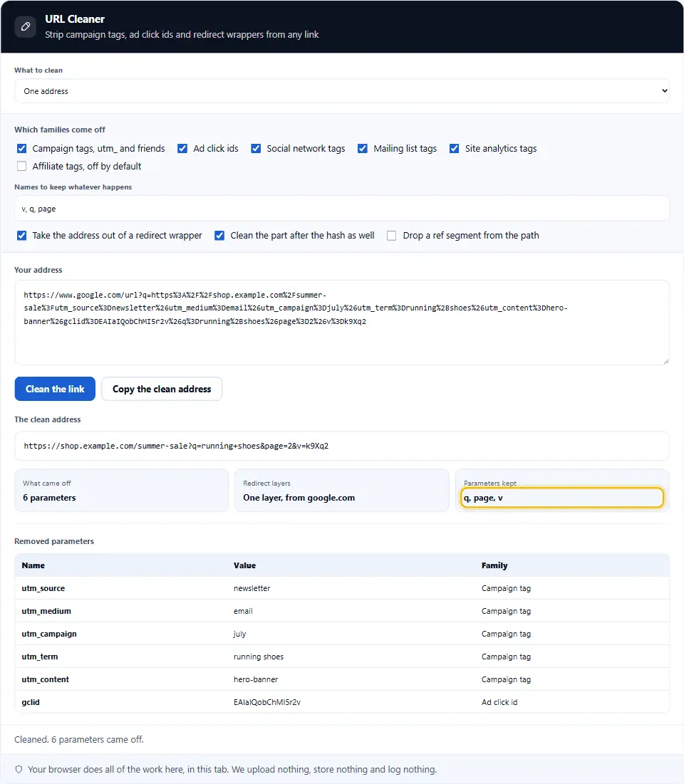The image size is (684, 784).
Task: Click the clean address output field
Action: 342,446
